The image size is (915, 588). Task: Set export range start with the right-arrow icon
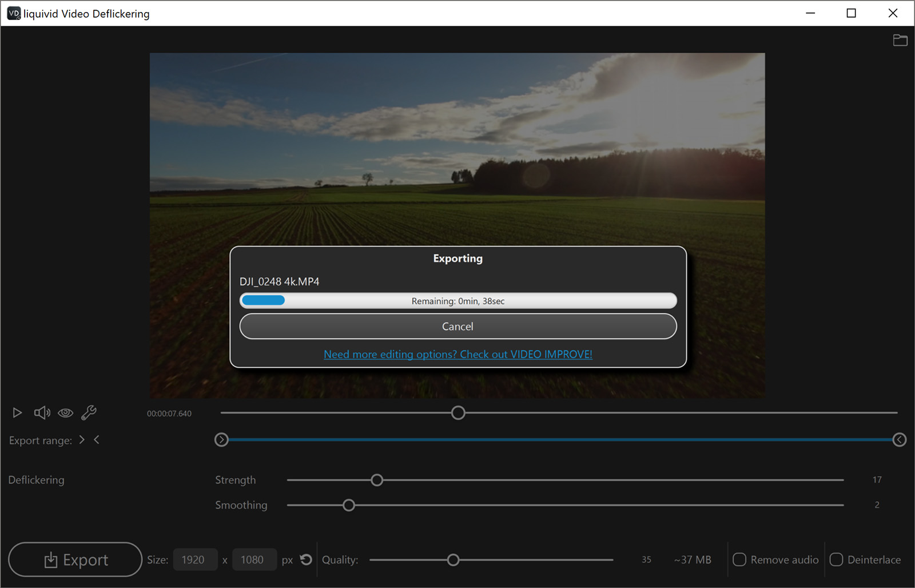(x=82, y=440)
